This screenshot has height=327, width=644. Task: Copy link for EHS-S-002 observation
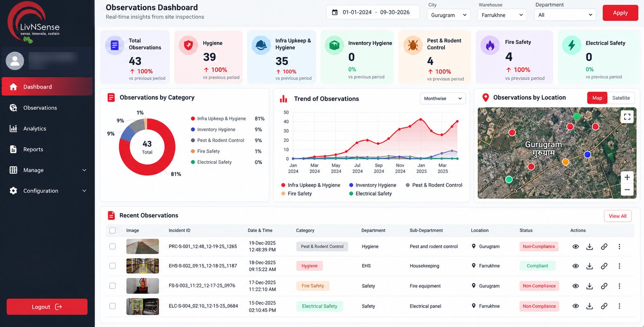click(x=604, y=266)
